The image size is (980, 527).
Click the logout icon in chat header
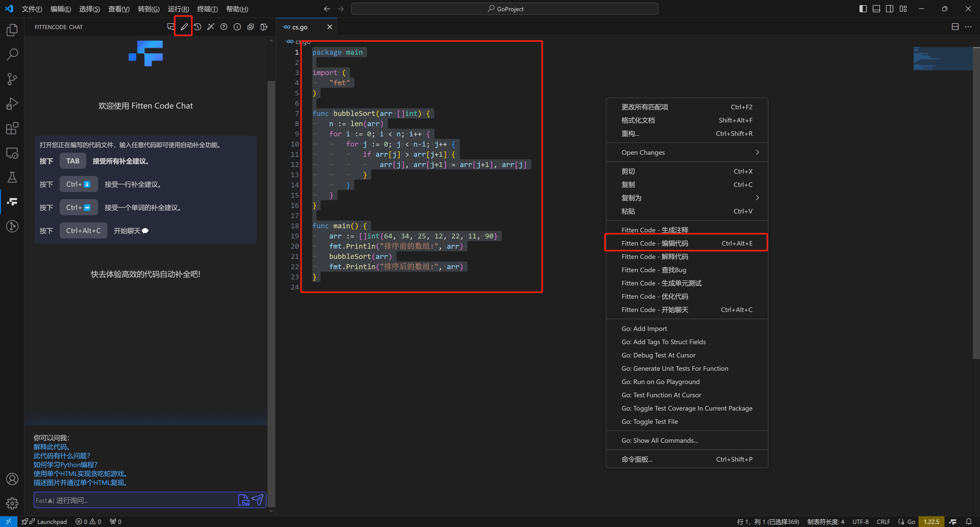point(264,27)
